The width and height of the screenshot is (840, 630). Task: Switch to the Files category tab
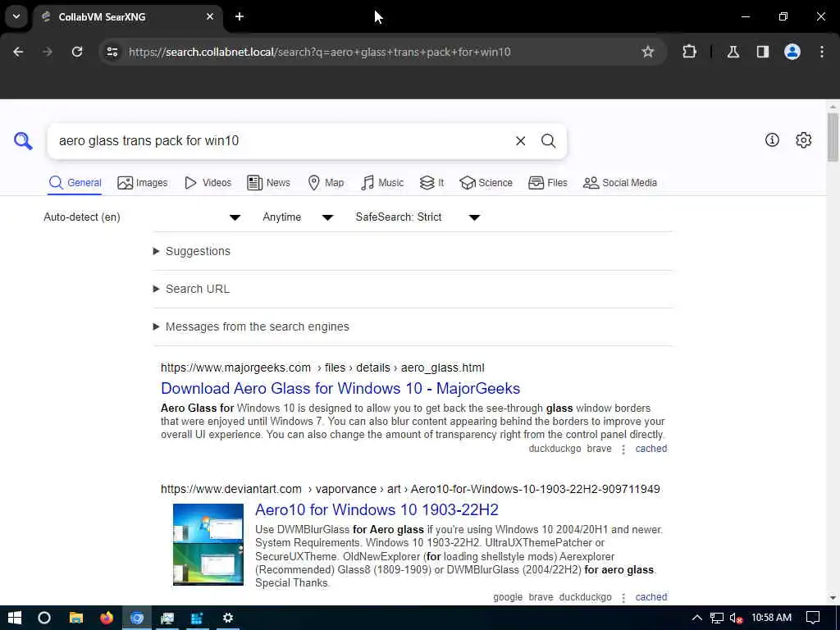(x=547, y=183)
